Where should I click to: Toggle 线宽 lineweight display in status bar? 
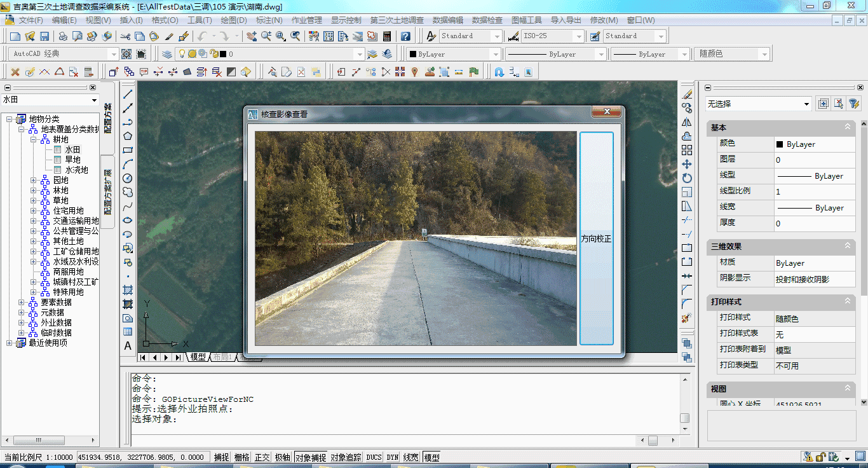(411, 457)
